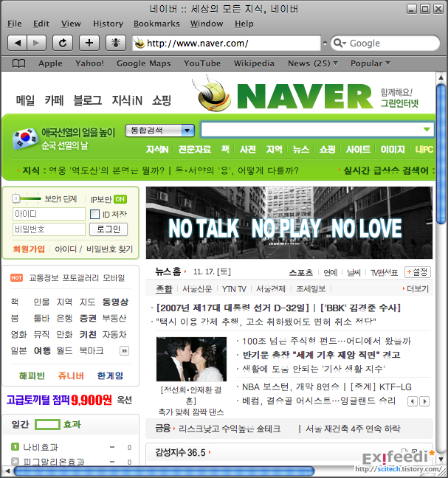Open the Popular bookmarks dropdown
This screenshot has height=478, width=448.
pos(371,63)
